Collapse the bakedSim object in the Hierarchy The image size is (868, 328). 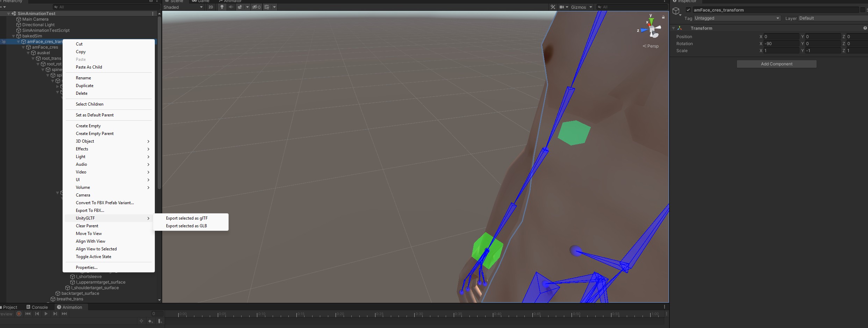[x=13, y=36]
